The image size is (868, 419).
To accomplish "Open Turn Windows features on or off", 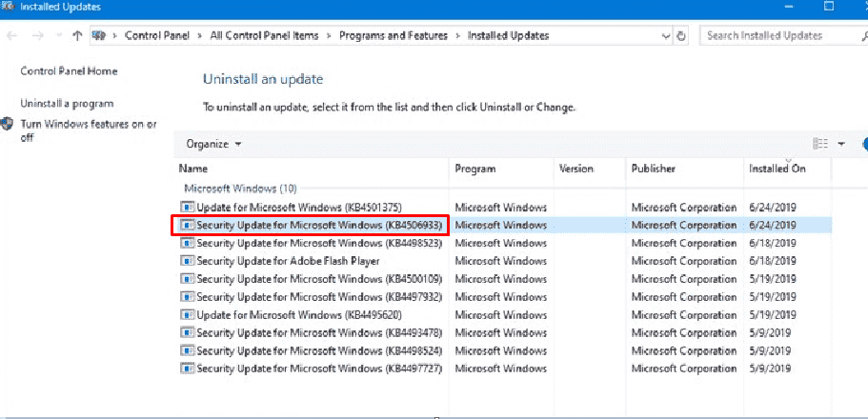I will (89, 130).
